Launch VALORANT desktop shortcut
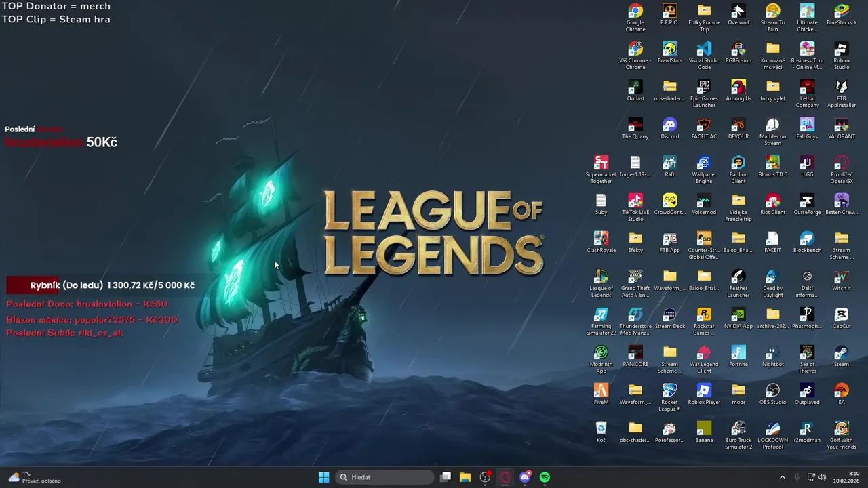The image size is (868, 488). pyautogui.click(x=842, y=129)
